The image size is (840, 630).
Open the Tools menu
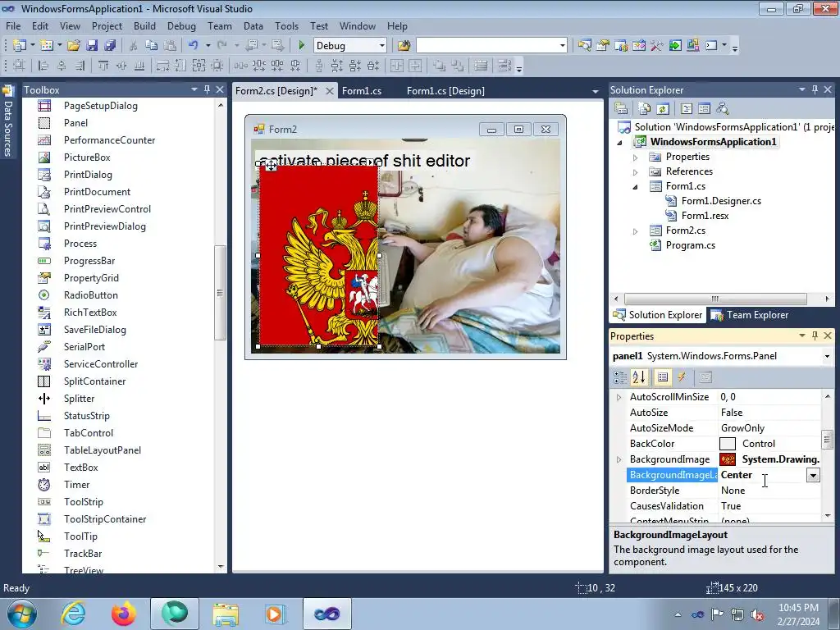tap(286, 26)
